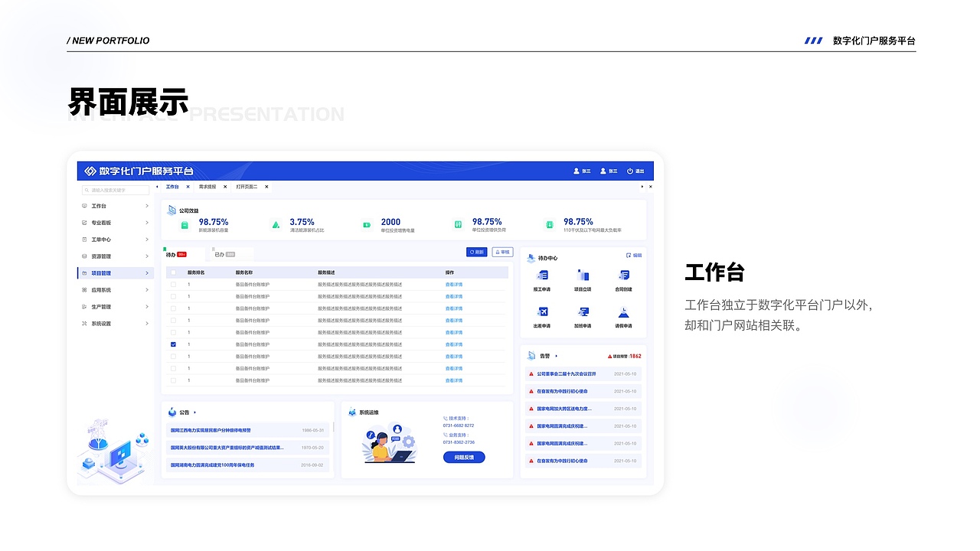
Task: Open the 加班申请 icon
Action: click(x=583, y=311)
